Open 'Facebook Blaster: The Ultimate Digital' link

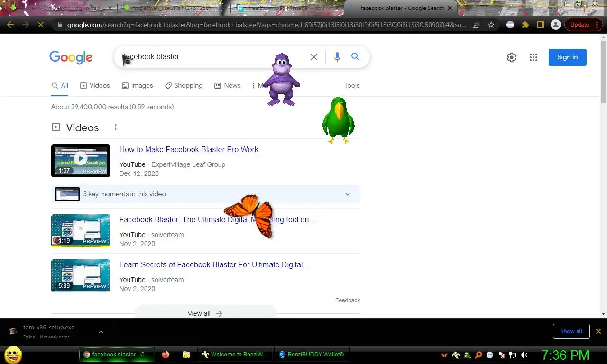coord(218,219)
